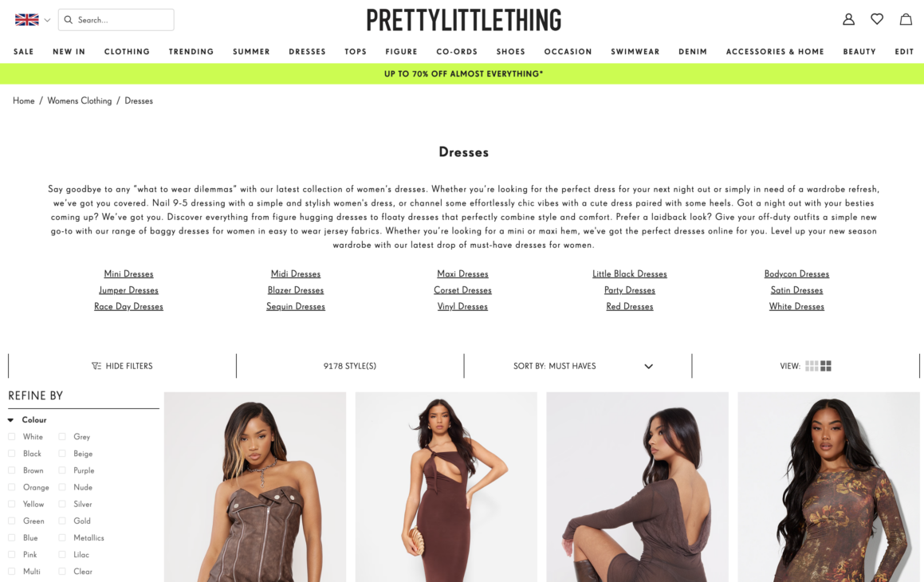Expand the country dropdown arrow

click(47, 20)
